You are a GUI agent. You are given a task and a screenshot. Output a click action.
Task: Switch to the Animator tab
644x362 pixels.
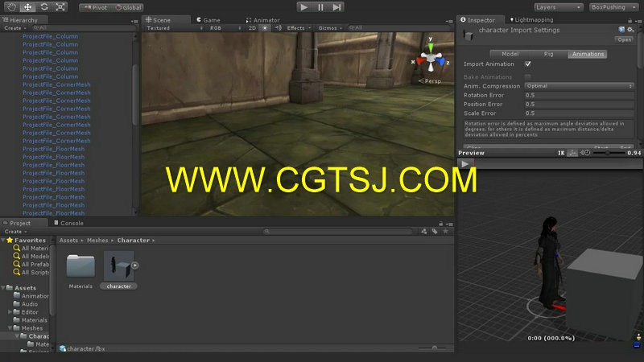pos(263,19)
